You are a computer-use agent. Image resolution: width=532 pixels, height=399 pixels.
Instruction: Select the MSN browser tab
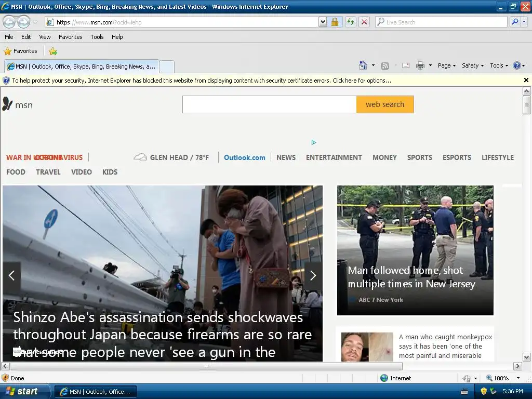point(82,66)
